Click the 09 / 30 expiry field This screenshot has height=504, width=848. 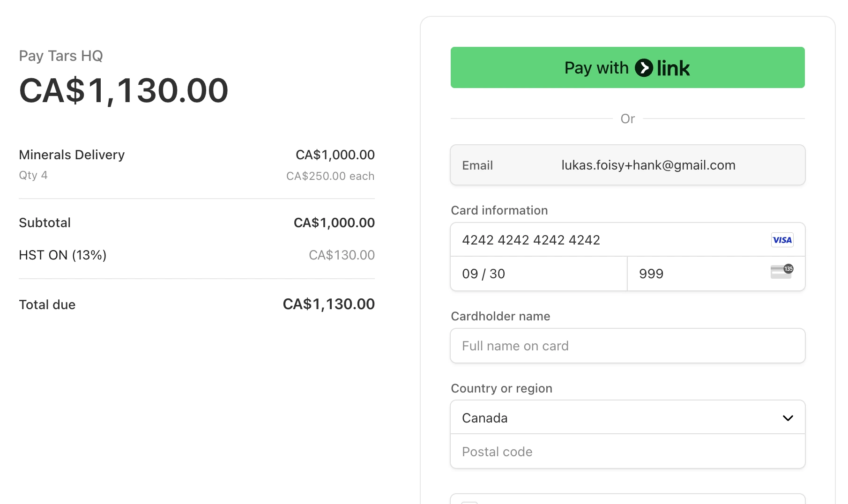click(538, 274)
